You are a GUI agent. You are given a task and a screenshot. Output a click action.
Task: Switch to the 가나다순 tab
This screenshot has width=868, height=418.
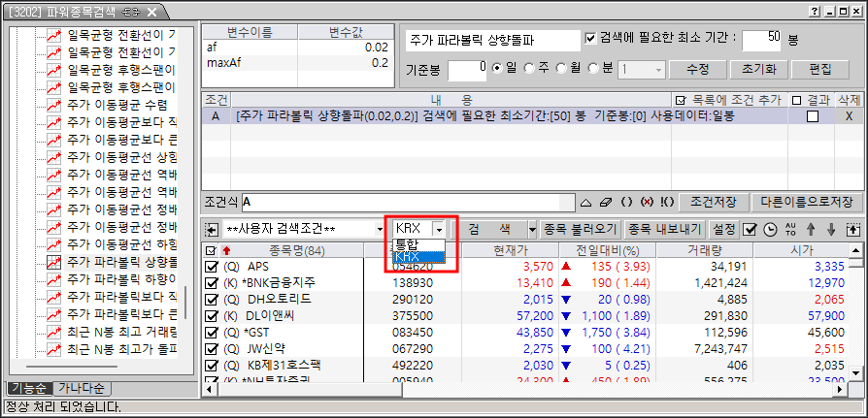coord(82,388)
